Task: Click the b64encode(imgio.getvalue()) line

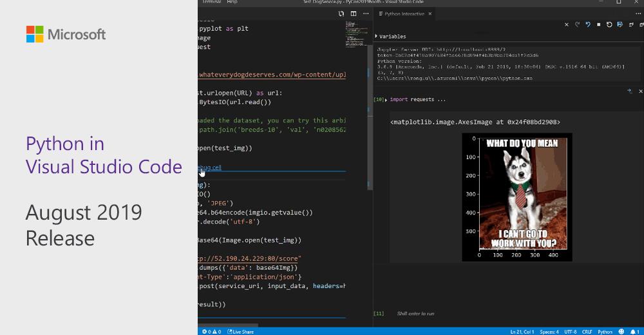Action: click(256, 213)
